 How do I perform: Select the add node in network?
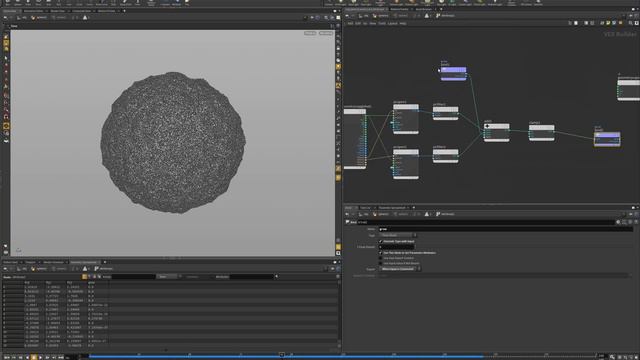click(x=496, y=132)
